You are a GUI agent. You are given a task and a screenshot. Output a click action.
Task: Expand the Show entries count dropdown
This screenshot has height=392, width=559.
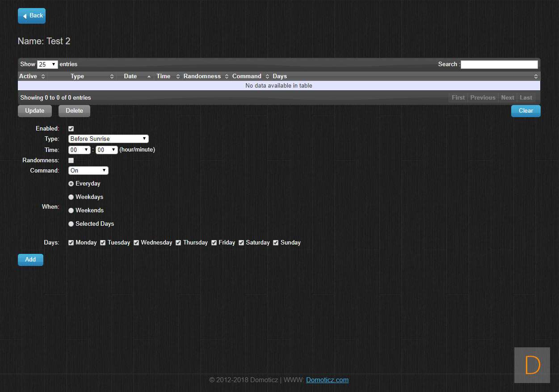coord(47,64)
